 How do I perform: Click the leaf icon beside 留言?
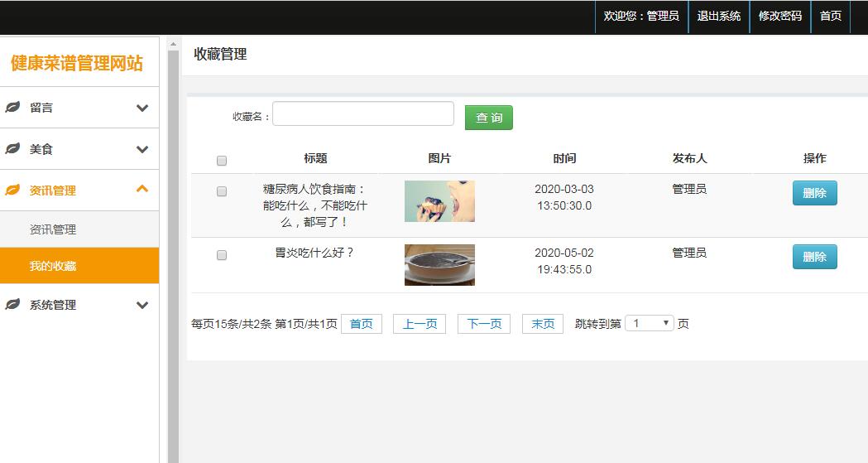(12, 107)
